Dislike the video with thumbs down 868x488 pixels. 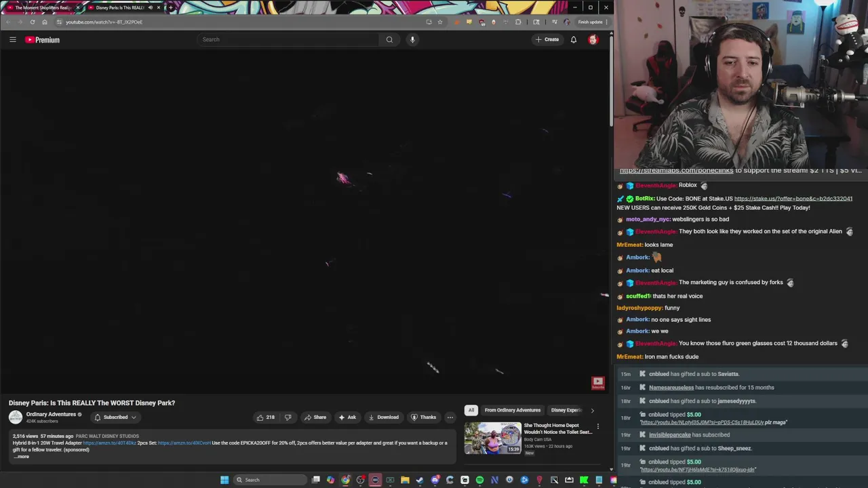(x=288, y=418)
